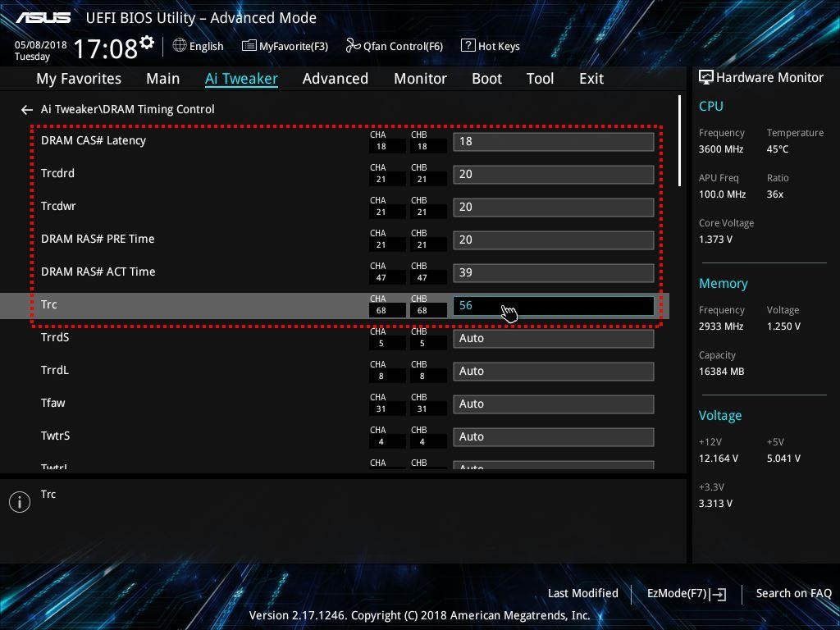Open the Exit menu
Screen dimensions: 840x630
click(x=591, y=78)
